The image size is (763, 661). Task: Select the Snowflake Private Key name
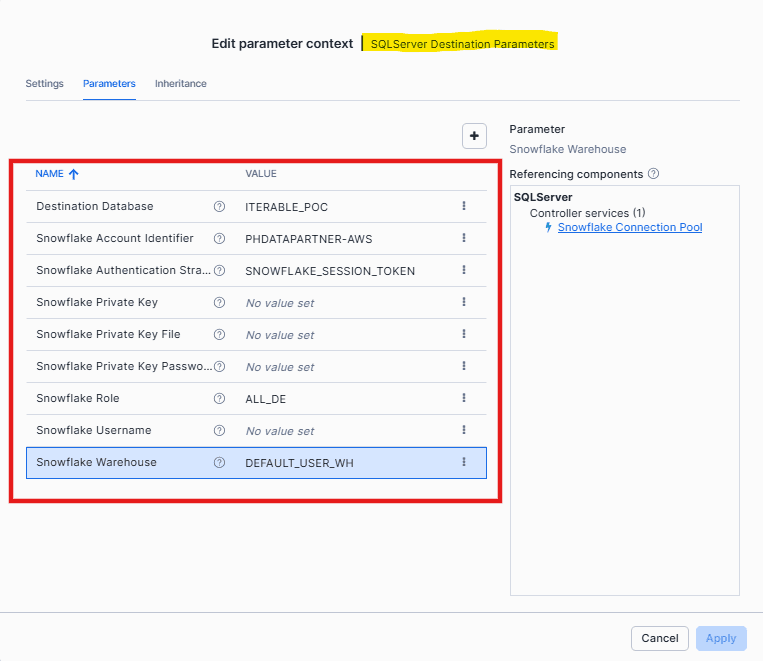pyautogui.click(x=97, y=302)
